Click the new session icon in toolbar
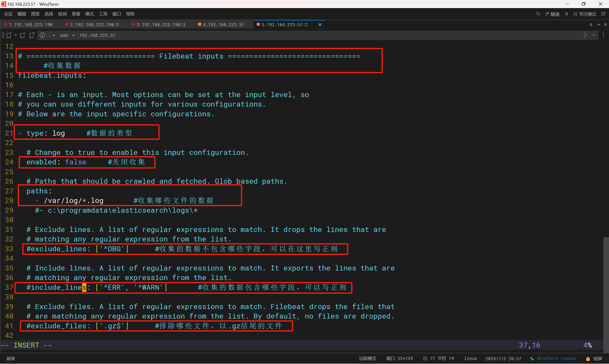 (9, 35)
